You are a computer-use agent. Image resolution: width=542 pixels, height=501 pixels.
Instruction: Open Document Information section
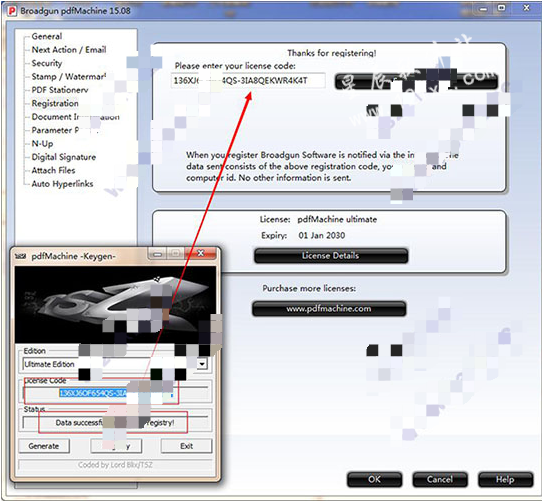pyautogui.click(x=75, y=117)
